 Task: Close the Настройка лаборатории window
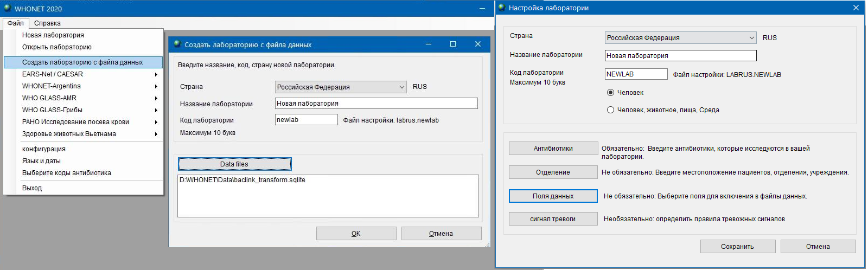856,8
